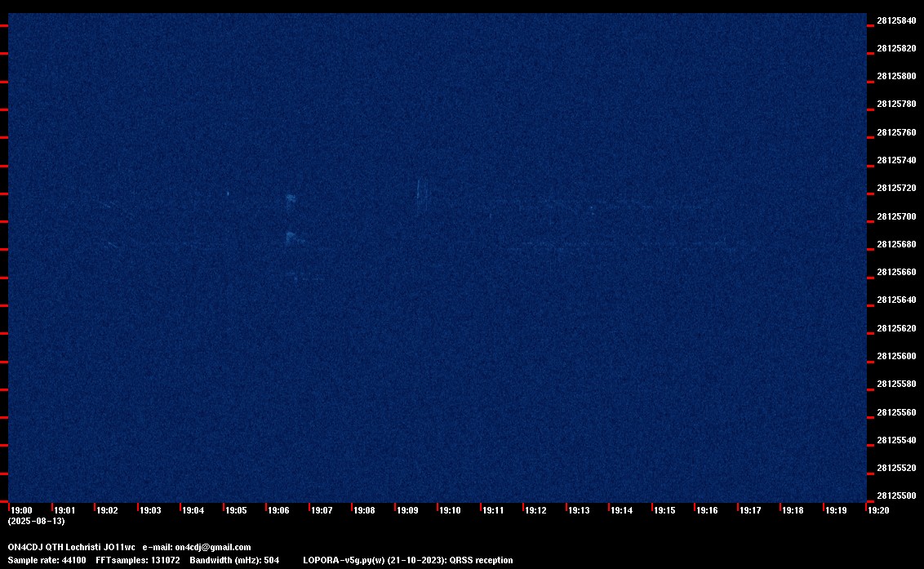The width and height of the screenshot is (924, 569).
Task: Click the 28125760 frequency label
Action: point(896,132)
